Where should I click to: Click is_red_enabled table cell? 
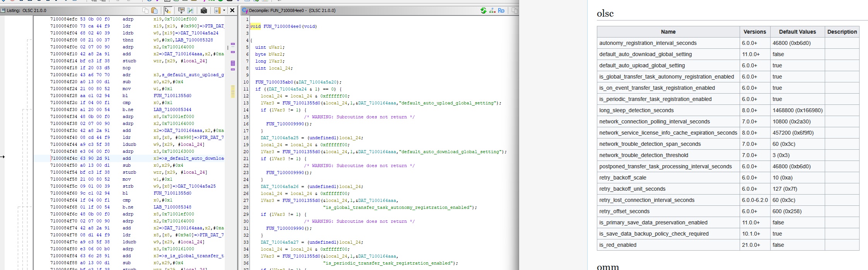click(668, 245)
